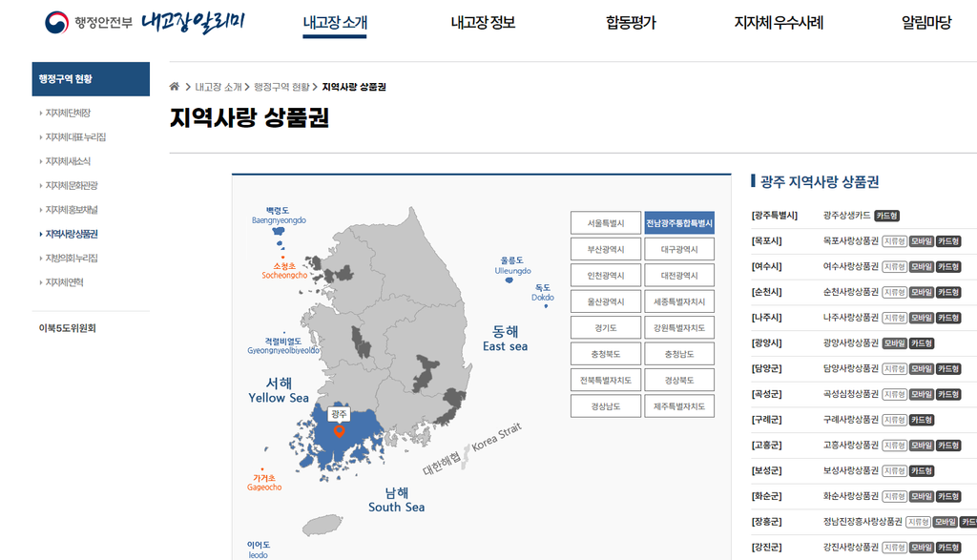Select the 전남광주통합특별시 region button

[x=679, y=223]
